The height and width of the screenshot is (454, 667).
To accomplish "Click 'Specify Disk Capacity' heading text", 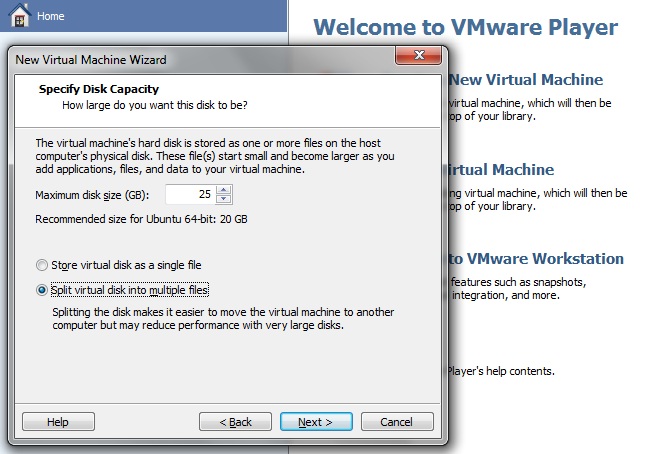I will click(99, 89).
